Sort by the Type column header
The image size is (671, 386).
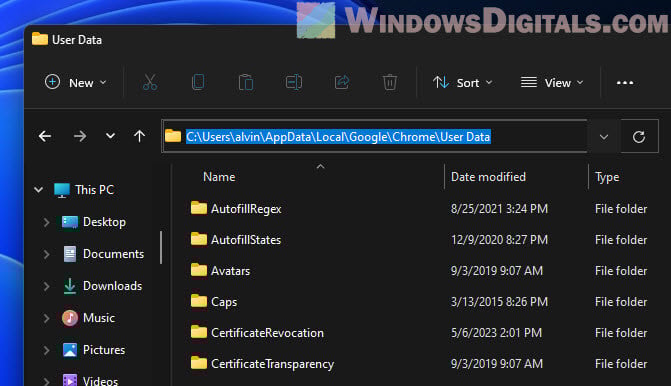pos(607,177)
